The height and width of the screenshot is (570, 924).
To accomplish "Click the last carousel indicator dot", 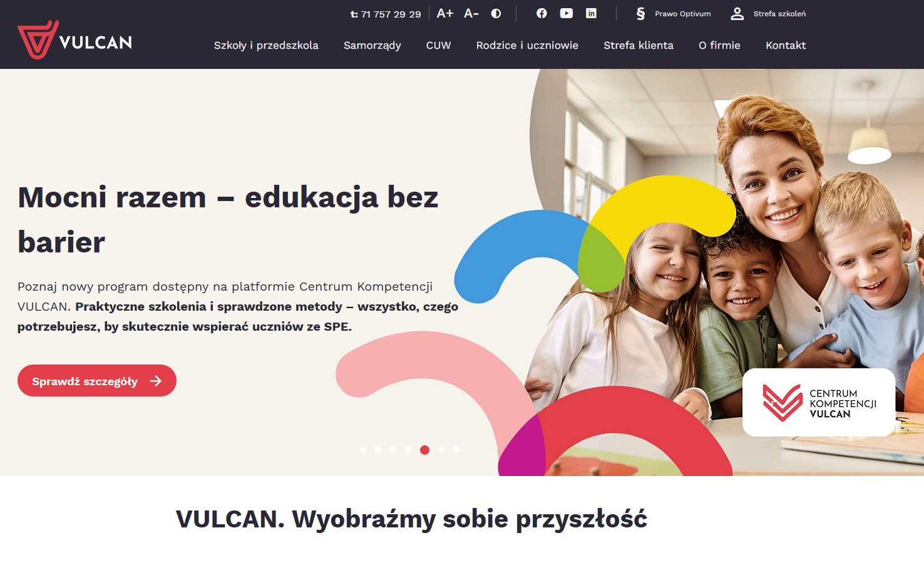I will tap(456, 450).
